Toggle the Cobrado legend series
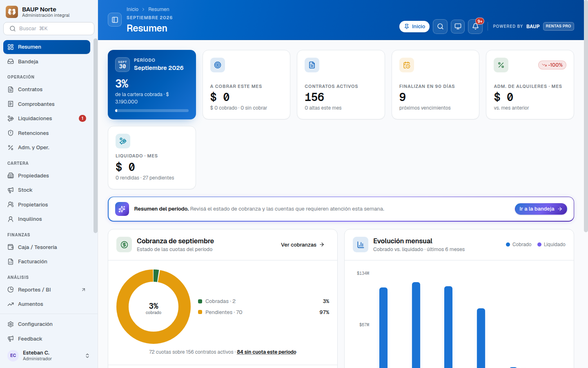 519,245
